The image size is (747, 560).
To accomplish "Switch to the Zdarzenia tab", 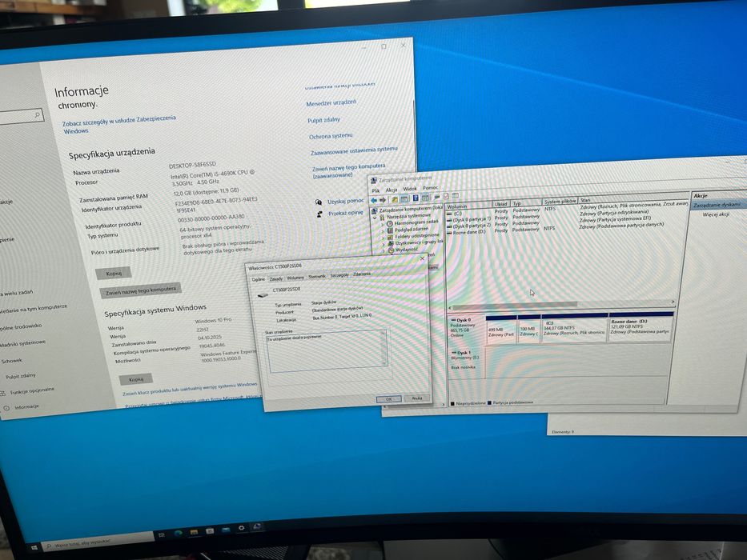I will pyautogui.click(x=362, y=274).
